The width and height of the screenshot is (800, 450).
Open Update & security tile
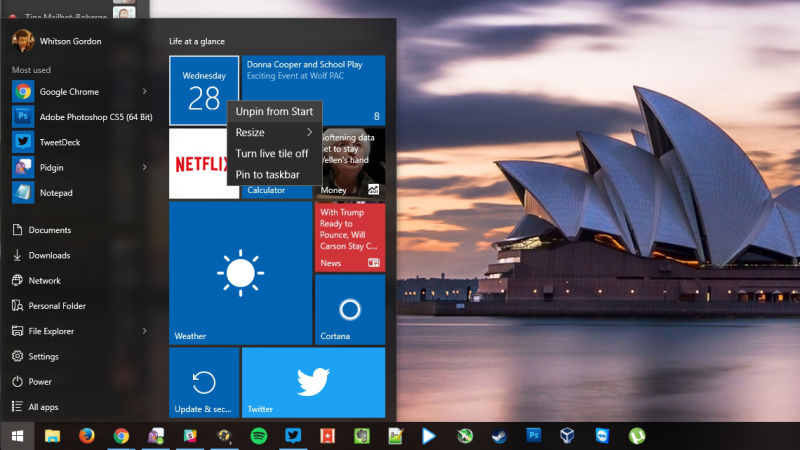204,383
